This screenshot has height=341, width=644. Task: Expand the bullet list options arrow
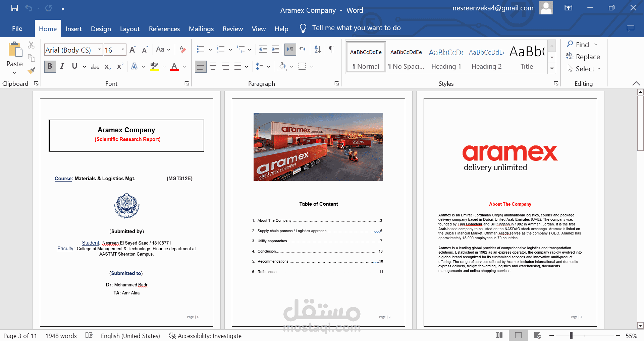(x=210, y=50)
